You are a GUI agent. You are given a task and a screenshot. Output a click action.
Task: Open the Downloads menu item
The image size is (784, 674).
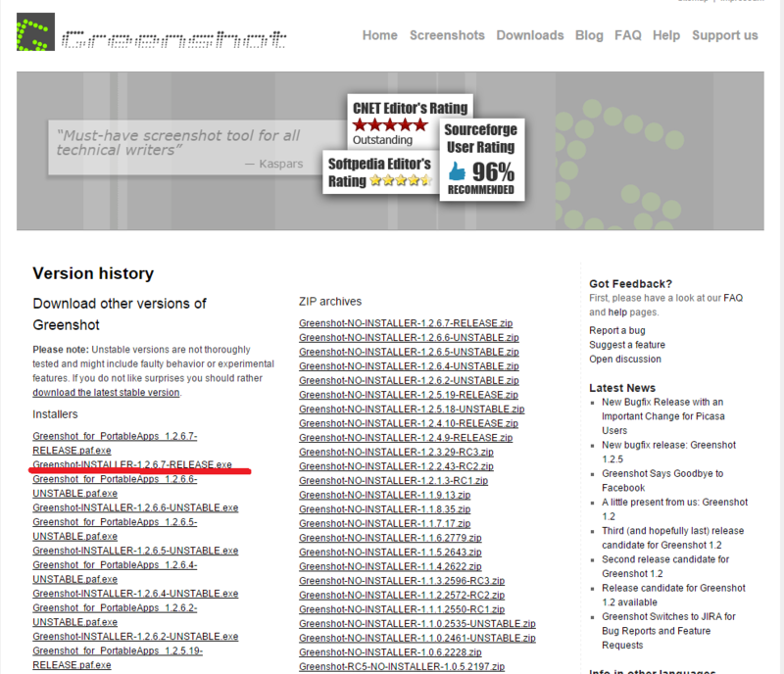(x=530, y=35)
